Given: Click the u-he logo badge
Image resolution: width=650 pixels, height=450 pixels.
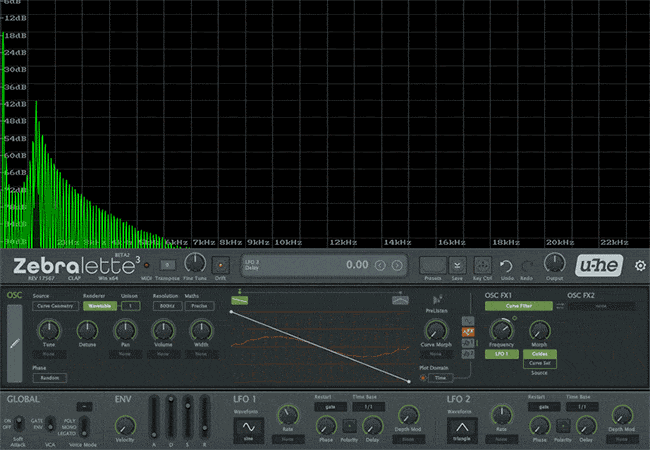Looking at the screenshot, I should [599, 265].
